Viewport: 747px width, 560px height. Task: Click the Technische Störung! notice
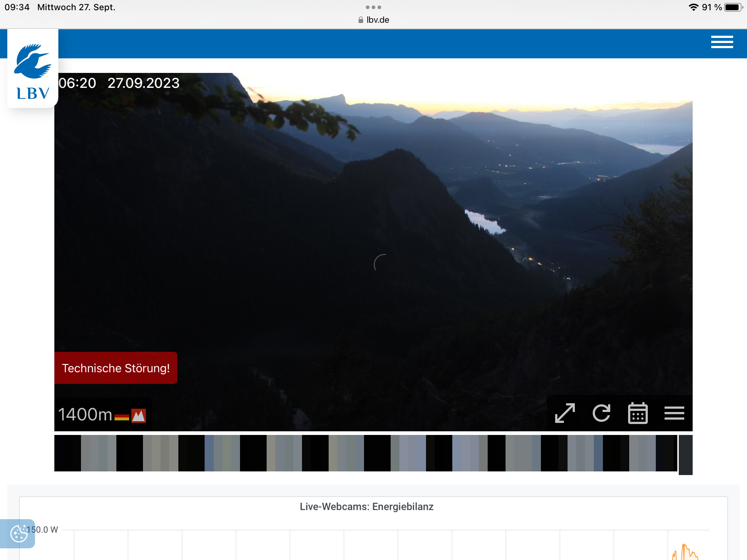[116, 368]
